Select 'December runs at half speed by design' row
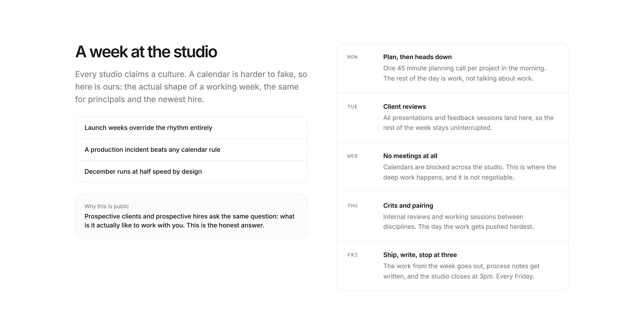This screenshot has width=644, height=334. point(191,172)
